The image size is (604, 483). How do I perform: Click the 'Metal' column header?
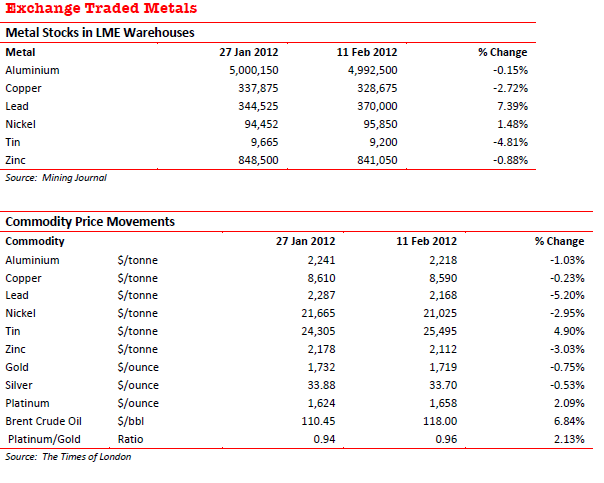coord(22,52)
